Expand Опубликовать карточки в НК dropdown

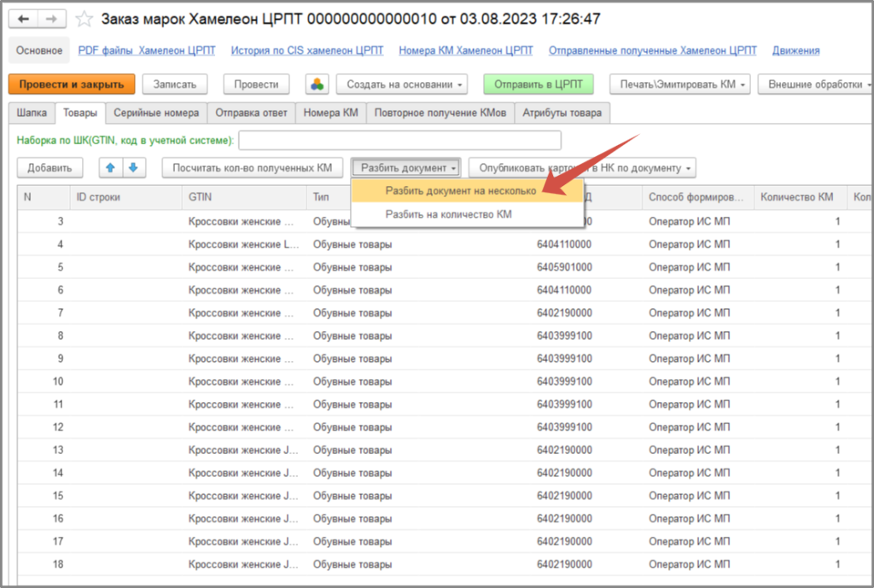click(582, 168)
